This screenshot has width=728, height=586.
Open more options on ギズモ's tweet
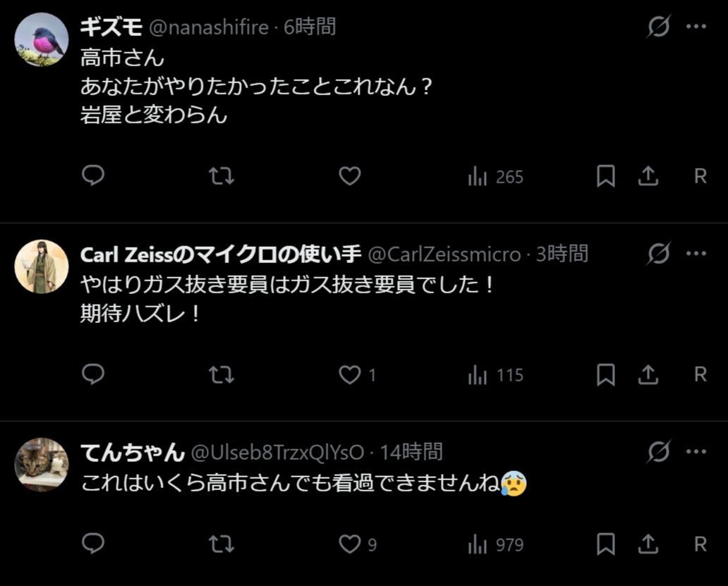click(x=696, y=28)
